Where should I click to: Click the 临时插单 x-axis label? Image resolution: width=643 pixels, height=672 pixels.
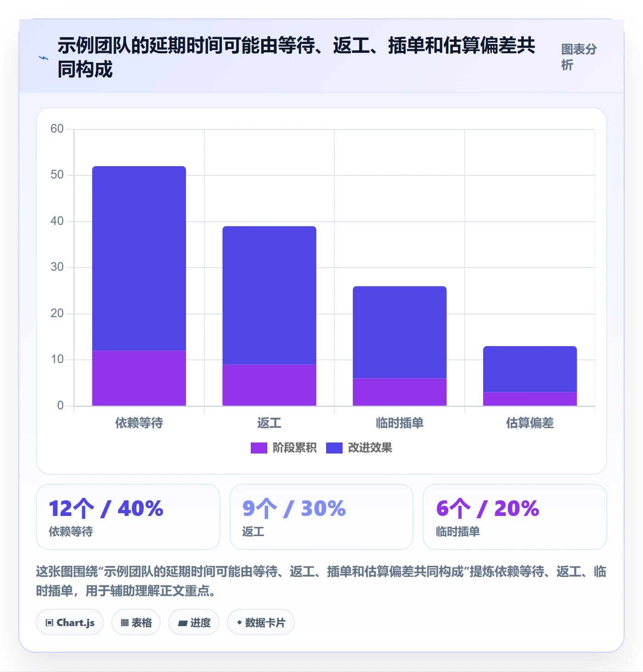click(x=400, y=423)
